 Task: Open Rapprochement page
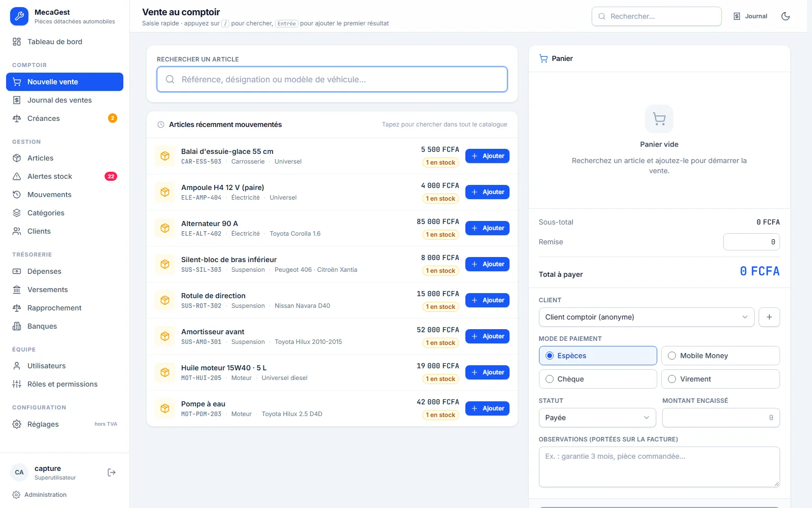tap(64, 308)
